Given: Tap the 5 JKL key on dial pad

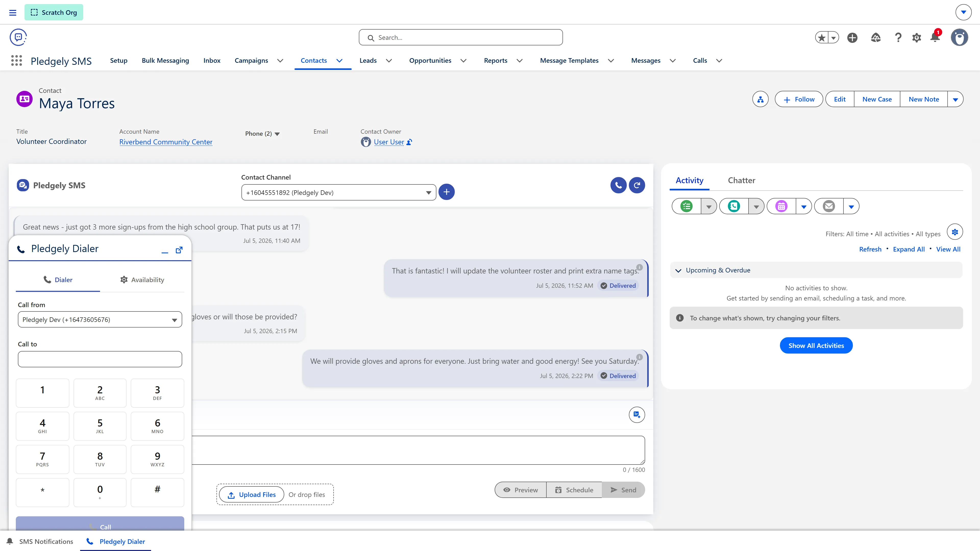Looking at the screenshot, I should tap(100, 426).
